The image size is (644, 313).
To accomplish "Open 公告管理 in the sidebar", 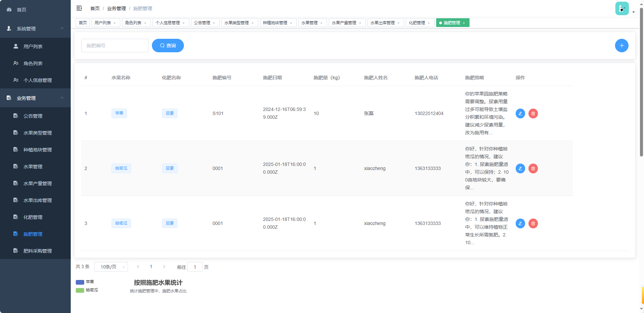I will pyautogui.click(x=33, y=116).
